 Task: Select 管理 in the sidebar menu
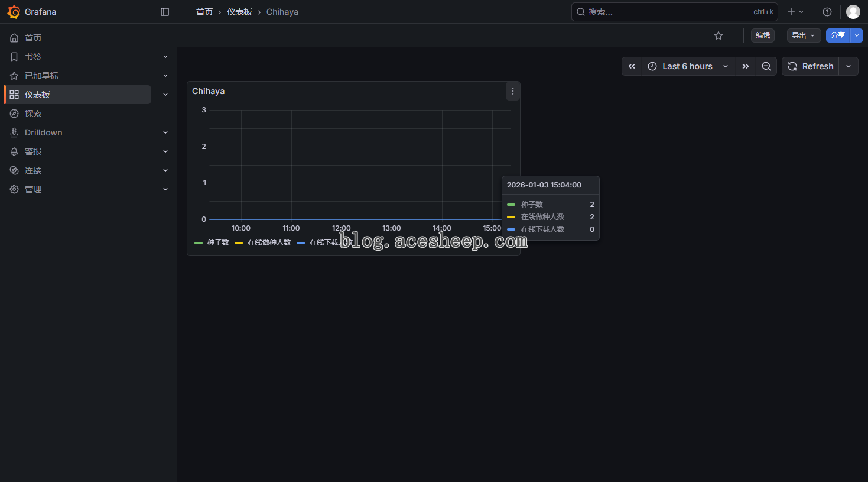(32, 189)
